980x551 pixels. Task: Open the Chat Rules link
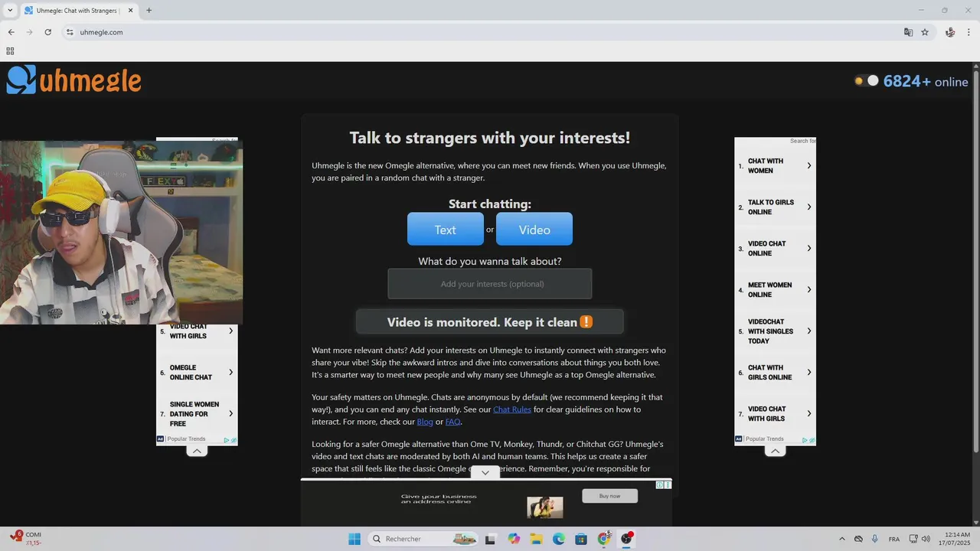click(512, 409)
